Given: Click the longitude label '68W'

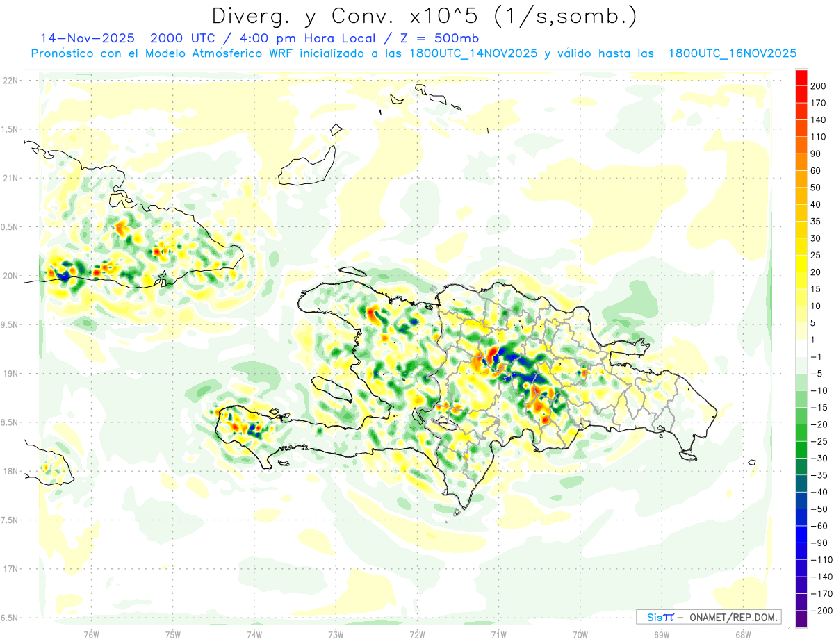Looking at the screenshot, I should click(743, 634).
